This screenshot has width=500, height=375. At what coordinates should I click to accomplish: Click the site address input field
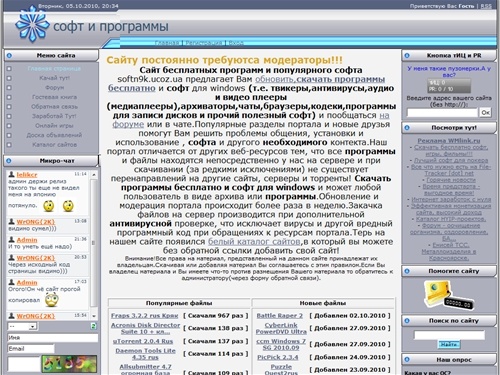point(442,112)
